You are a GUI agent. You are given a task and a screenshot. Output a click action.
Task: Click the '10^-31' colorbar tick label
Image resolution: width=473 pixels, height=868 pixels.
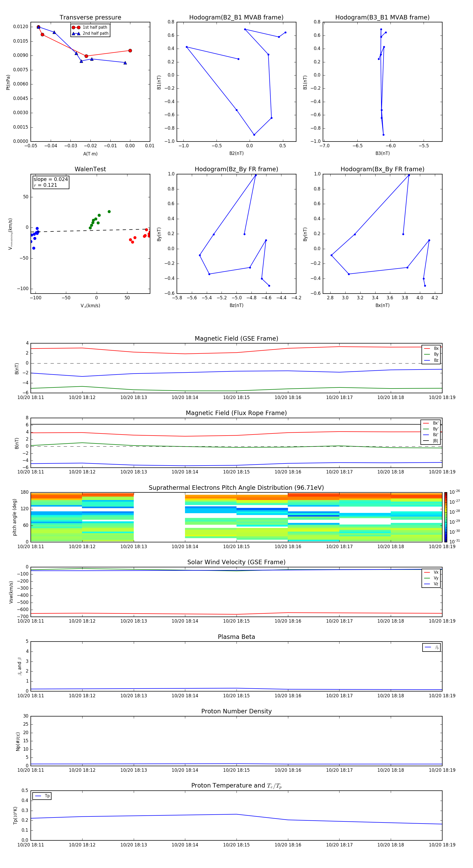tap(455, 542)
